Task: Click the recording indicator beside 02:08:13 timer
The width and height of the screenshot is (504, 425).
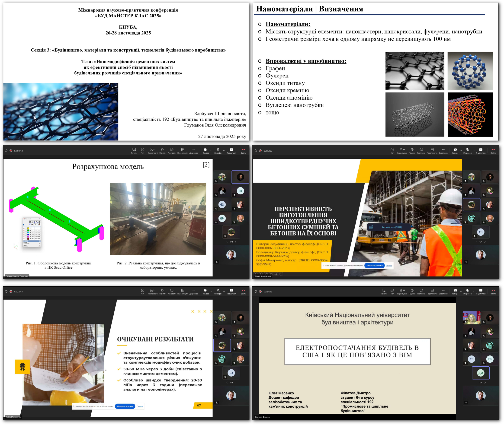Action: pos(11,151)
